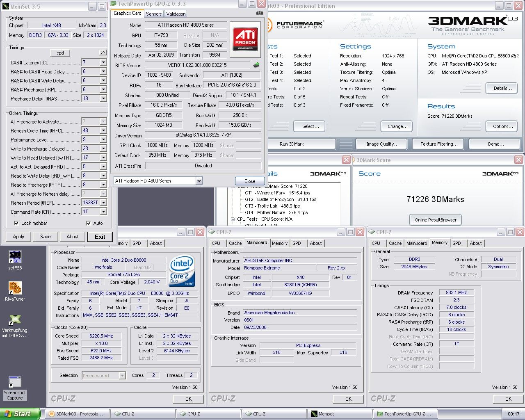The image size is (525, 420).
Task: Select the Graphics Card tab in GPU-Z
Action: coord(128,13)
